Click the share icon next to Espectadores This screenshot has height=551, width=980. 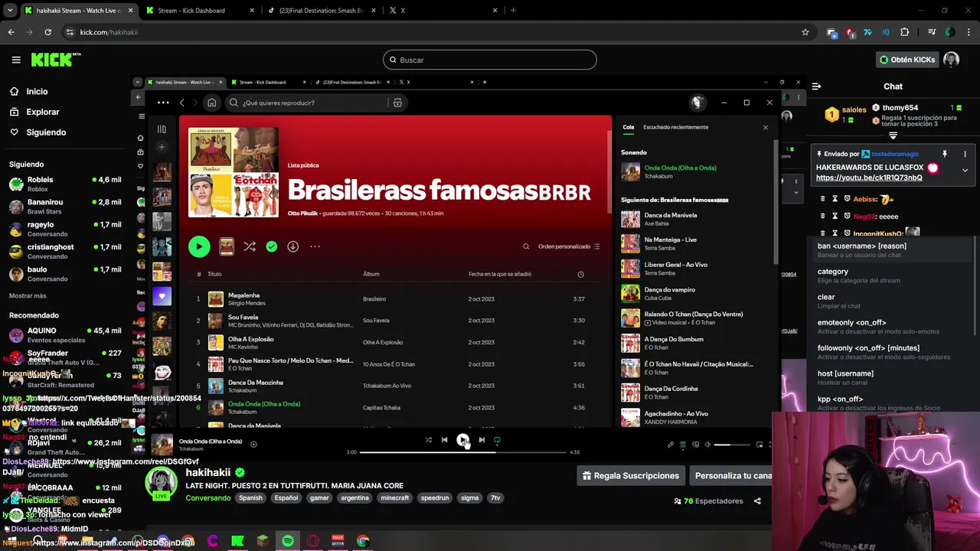(757, 501)
